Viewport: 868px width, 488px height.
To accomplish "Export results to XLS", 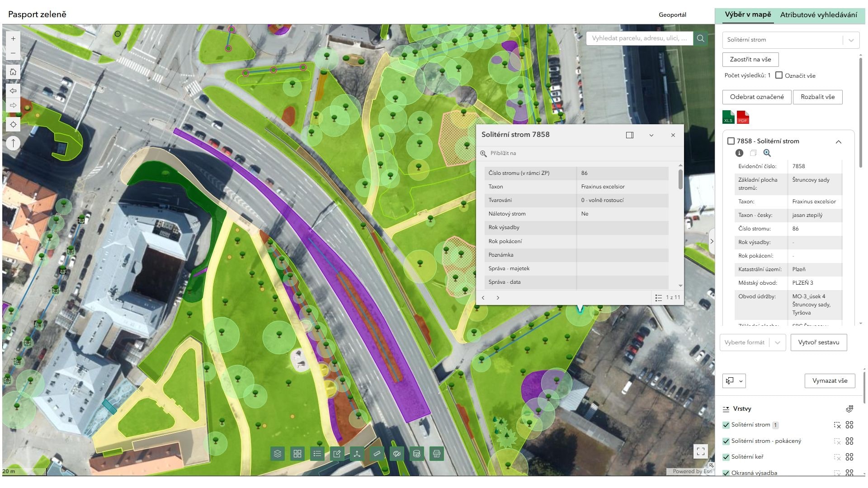I will (x=728, y=117).
